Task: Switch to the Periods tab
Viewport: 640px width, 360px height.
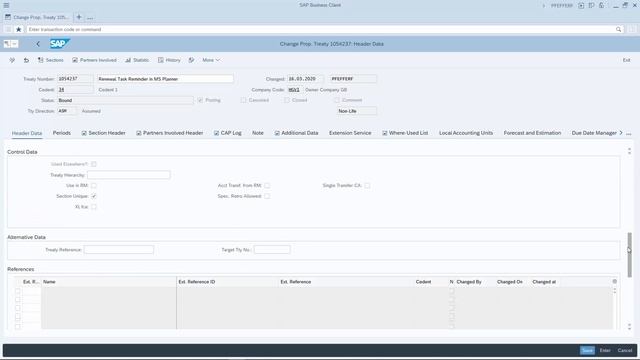Action: click(x=62, y=133)
